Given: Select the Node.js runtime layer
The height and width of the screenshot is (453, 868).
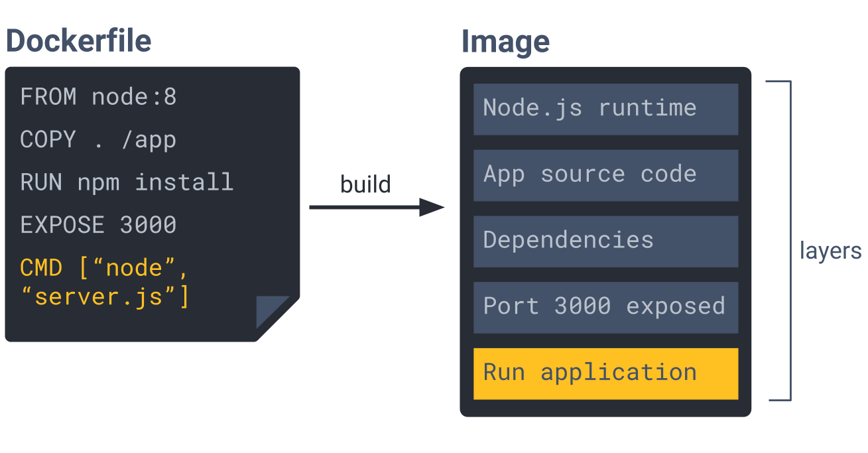Looking at the screenshot, I should coord(605,108).
